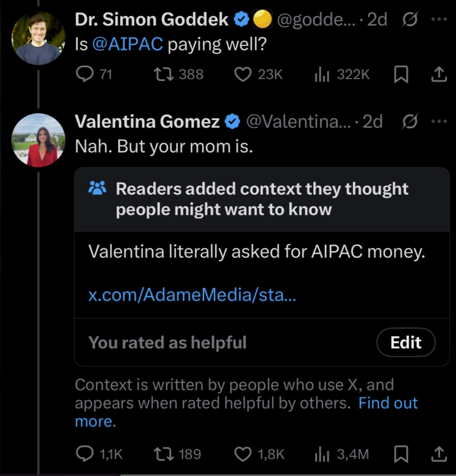
Task: Bookmark Valentina Gomez's reply
Action: (402, 454)
